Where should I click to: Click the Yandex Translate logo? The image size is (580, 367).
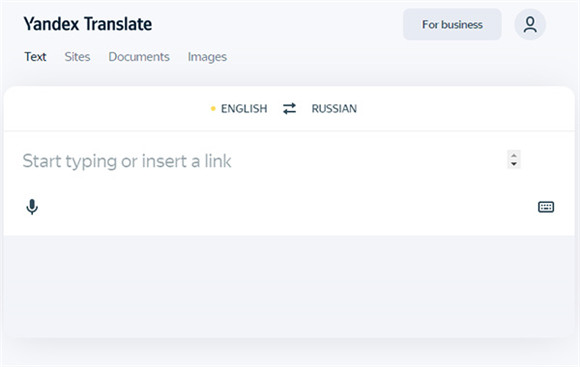[x=88, y=24]
